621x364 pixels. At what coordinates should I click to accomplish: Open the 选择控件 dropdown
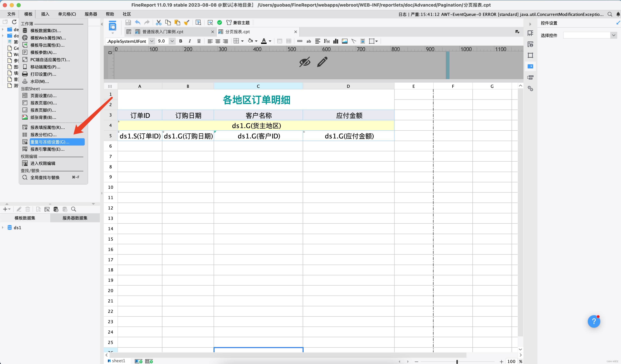tap(613, 35)
